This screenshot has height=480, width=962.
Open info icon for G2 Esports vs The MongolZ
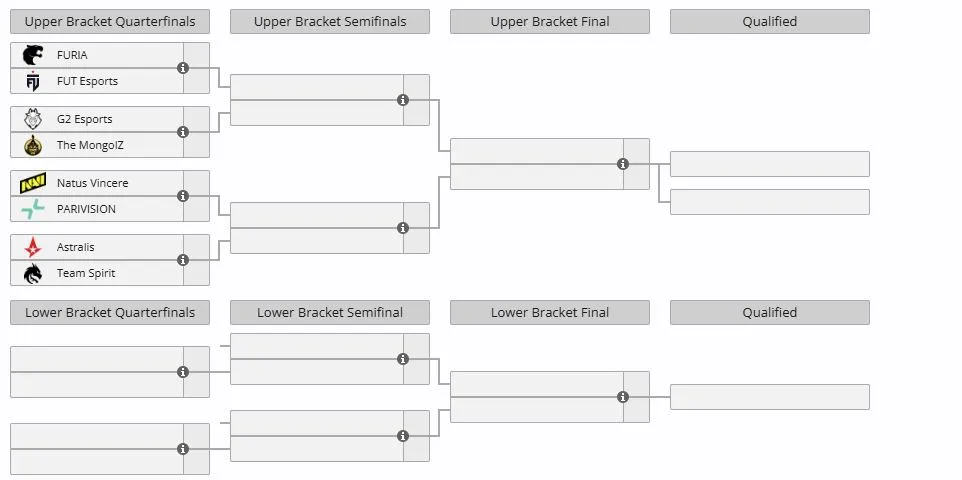(x=182, y=132)
